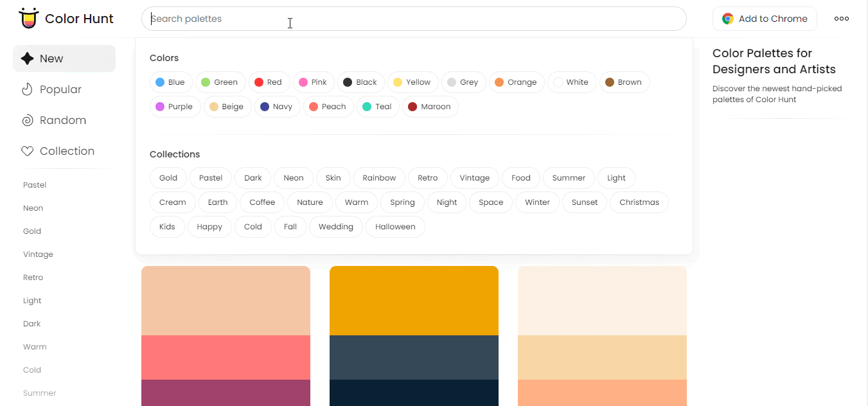This screenshot has width=868, height=406.
Task: Select the Halloween collection tag
Action: pyautogui.click(x=395, y=227)
